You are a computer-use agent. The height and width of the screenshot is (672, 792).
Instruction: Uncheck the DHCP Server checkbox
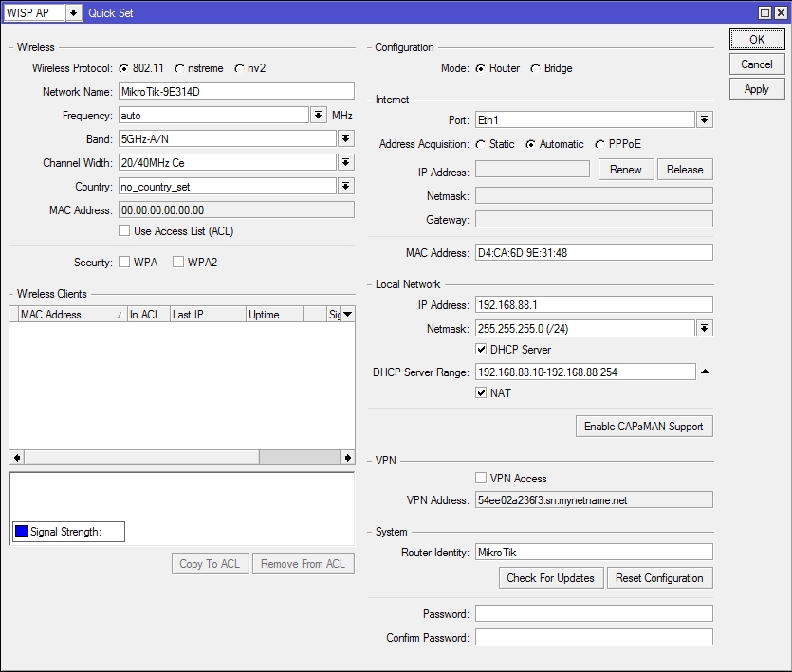tap(482, 350)
